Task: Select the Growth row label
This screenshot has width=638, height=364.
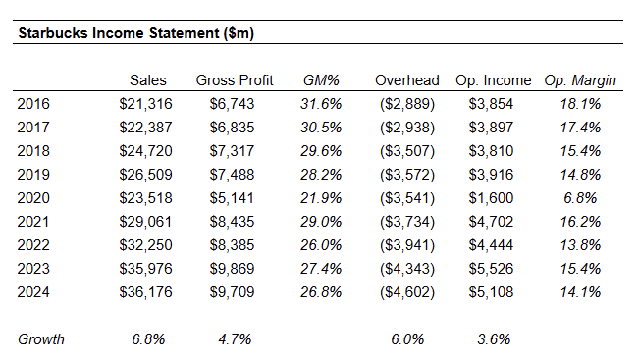Action: pyautogui.click(x=41, y=339)
